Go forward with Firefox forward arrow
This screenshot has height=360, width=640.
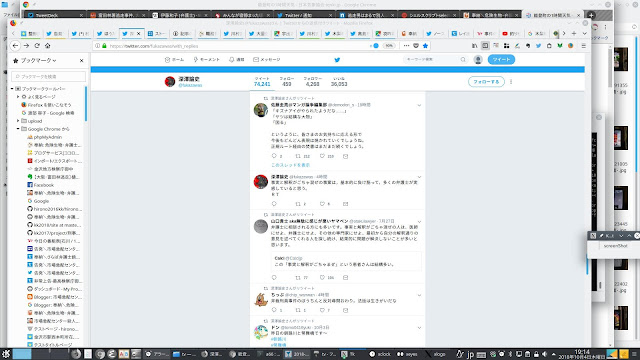(26, 46)
